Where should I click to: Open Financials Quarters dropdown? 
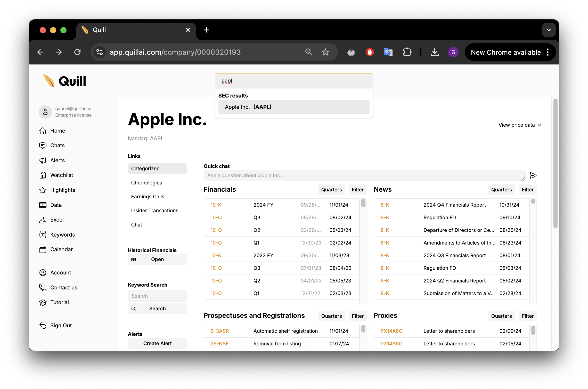tap(331, 190)
